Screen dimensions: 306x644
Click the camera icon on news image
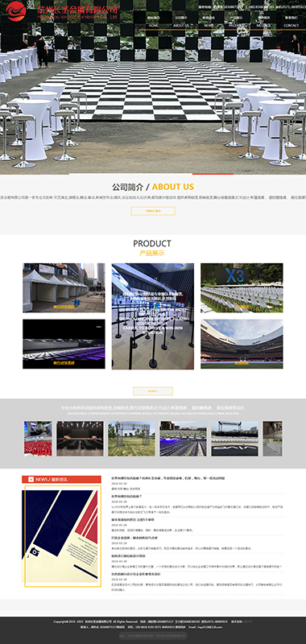point(35,552)
